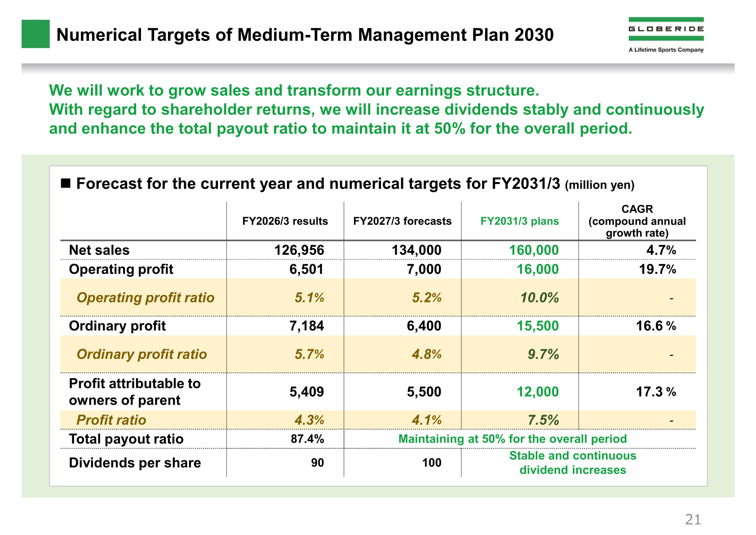Click the 'CAGR (compound annual growth rate)' header

point(637,221)
